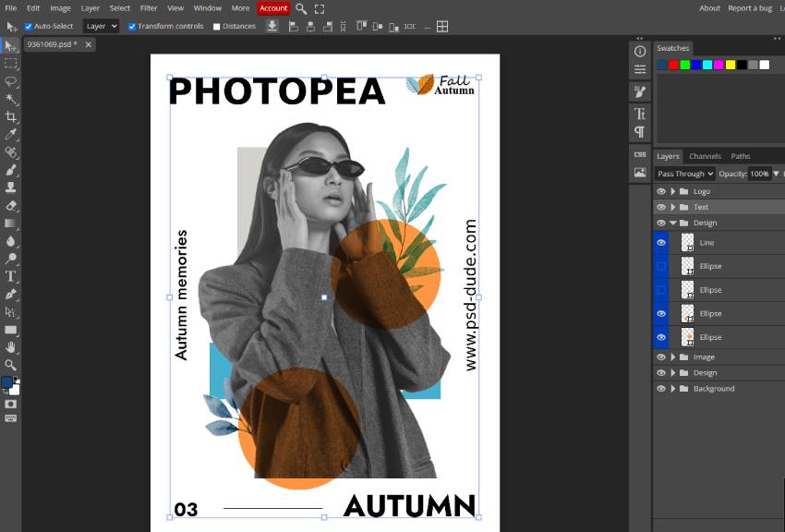785x532 pixels.
Task: Click the foreground color square in the toolbox
Action: click(7, 382)
